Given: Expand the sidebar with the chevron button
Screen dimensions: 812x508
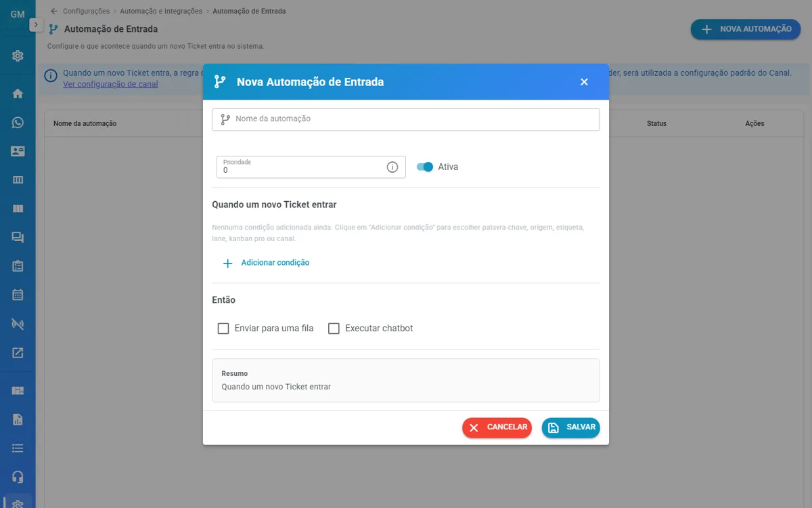Looking at the screenshot, I should (36, 24).
